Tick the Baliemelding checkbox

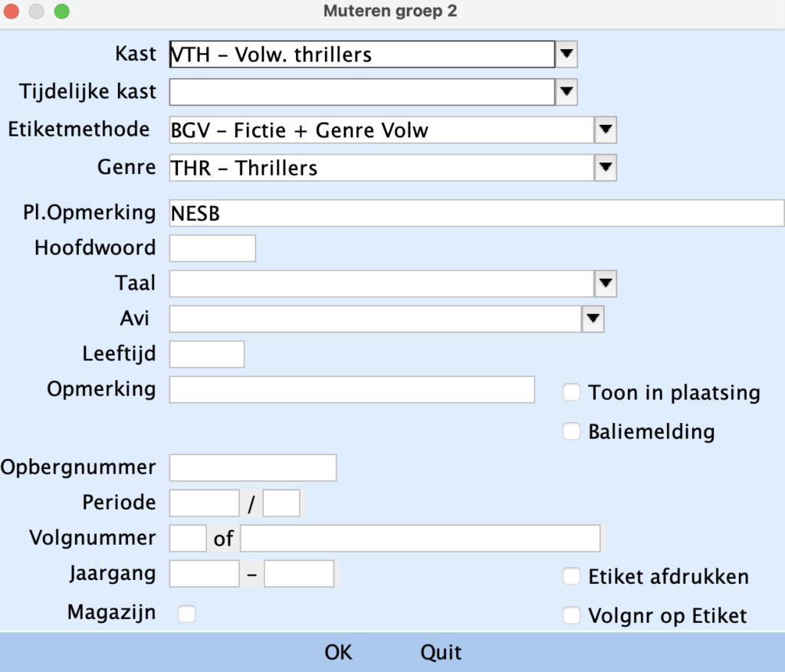click(x=572, y=431)
